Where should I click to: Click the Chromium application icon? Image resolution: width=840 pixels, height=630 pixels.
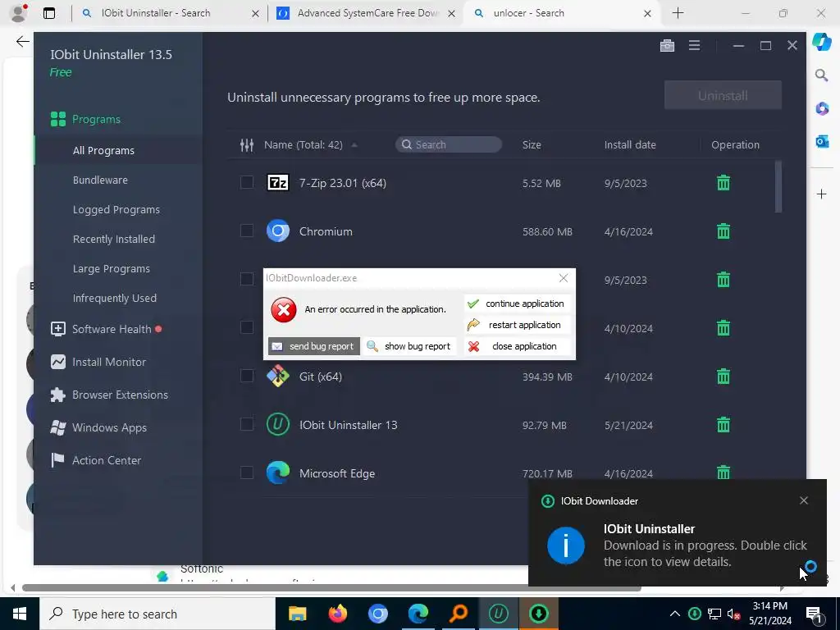point(278,231)
